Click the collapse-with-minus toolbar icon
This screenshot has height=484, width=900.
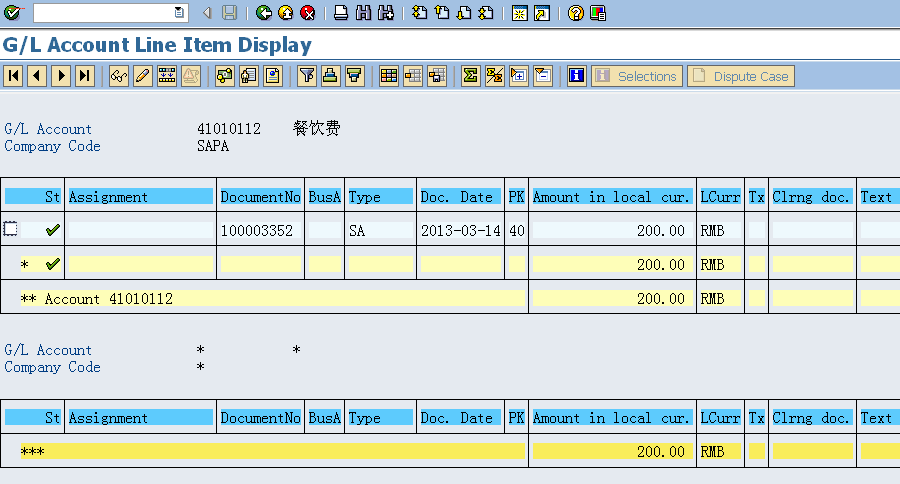pos(542,76)
